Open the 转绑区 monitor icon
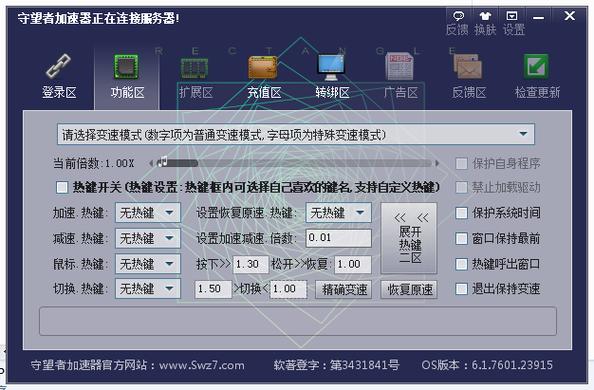The height and width of the screenshot is (390, 594). (x=331, y=67)
